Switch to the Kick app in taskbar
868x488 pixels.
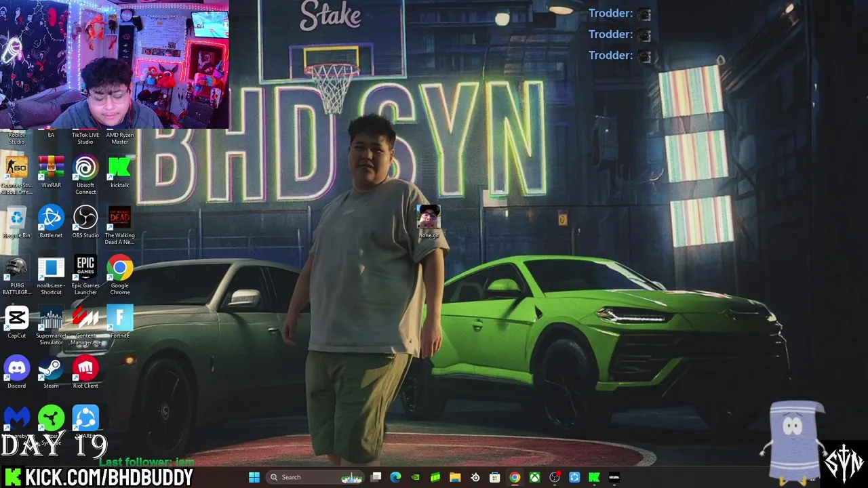[x=594, y=477]
